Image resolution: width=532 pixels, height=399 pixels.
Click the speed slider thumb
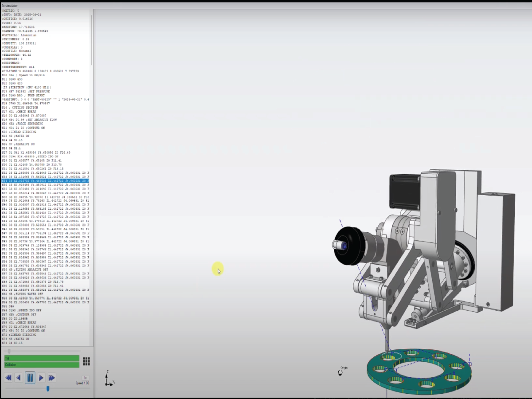tap(48, 389)
